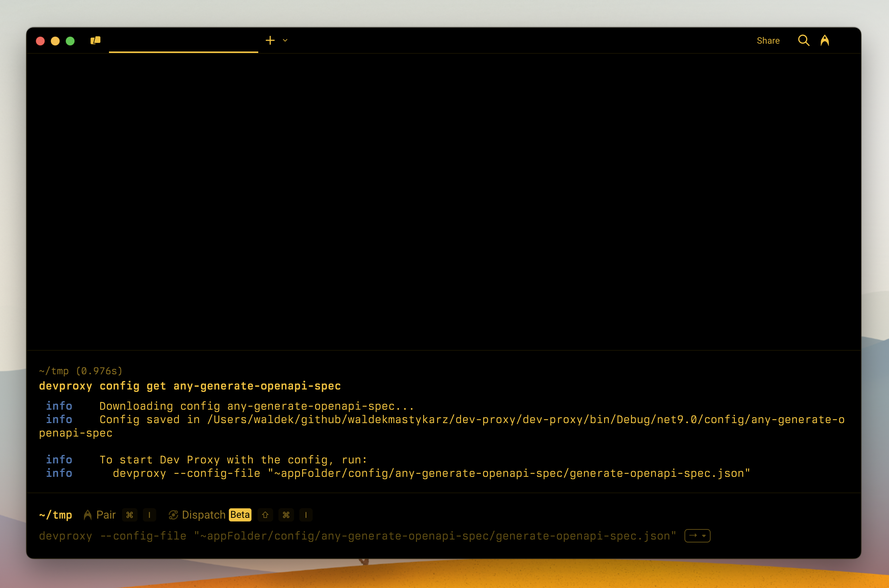Open a new tab with the plus icon
Screen dimensions: 889x588
pos(270,40)
